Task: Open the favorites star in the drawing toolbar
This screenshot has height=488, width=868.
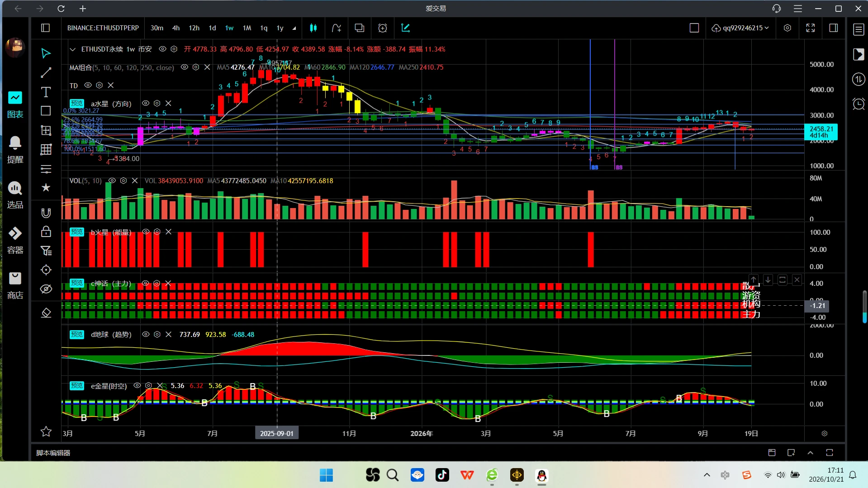Action: 46,187
